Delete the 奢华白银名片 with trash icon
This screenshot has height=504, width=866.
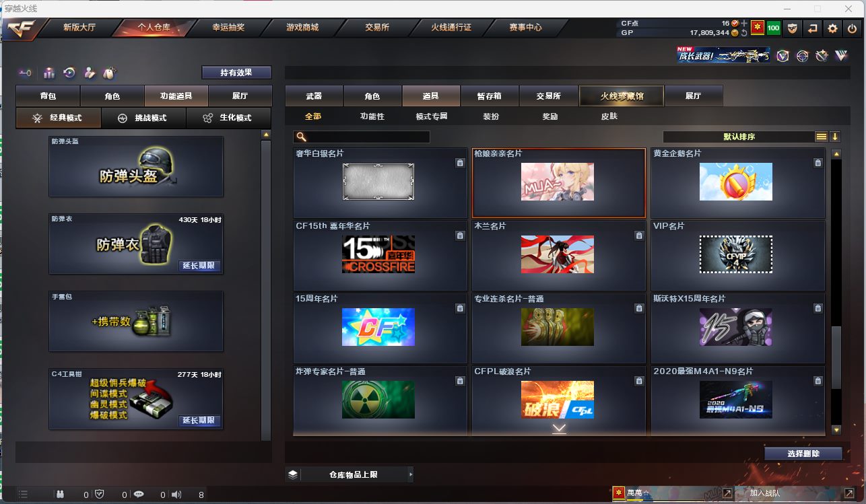pos(460,163)
